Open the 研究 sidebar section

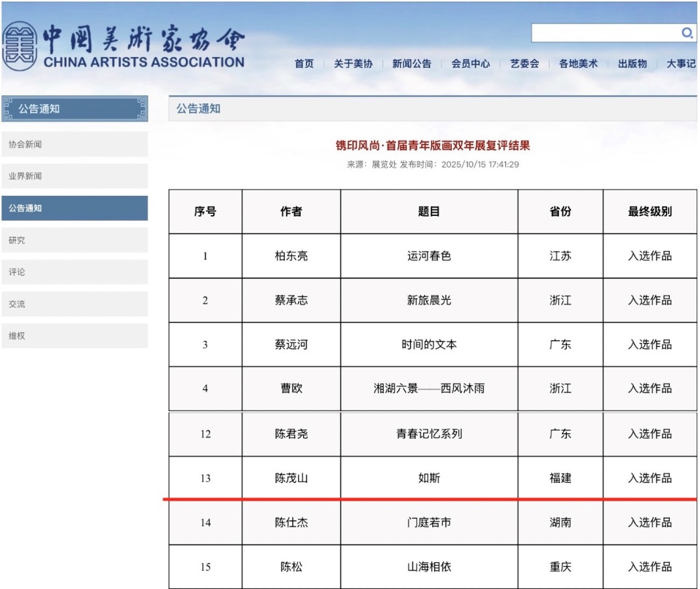[74, 240]
